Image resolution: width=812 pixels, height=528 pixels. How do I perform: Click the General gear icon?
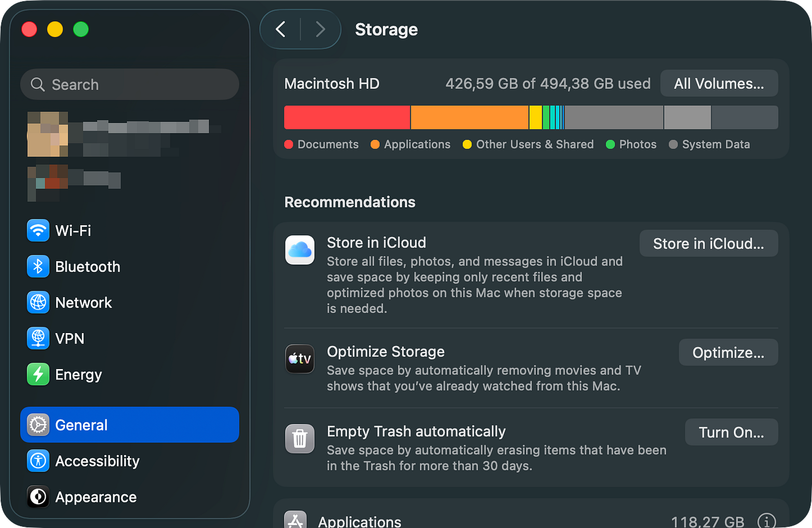tap(38, 425)
